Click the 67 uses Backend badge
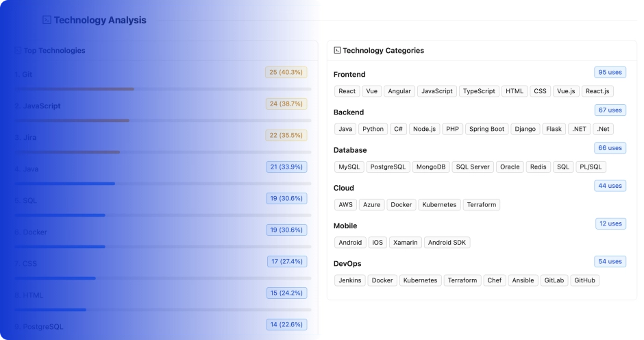Image resolution: width=644 pixels, height=340 pixels. [610, 110]
